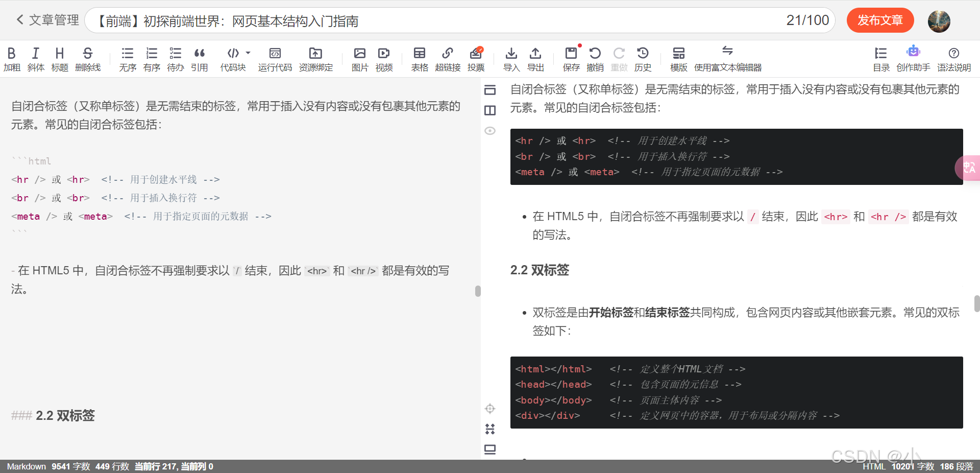Save the article (保存)
Image resolution: width=980 pixels, height=473 pixels.
click(x=571, y=59)
